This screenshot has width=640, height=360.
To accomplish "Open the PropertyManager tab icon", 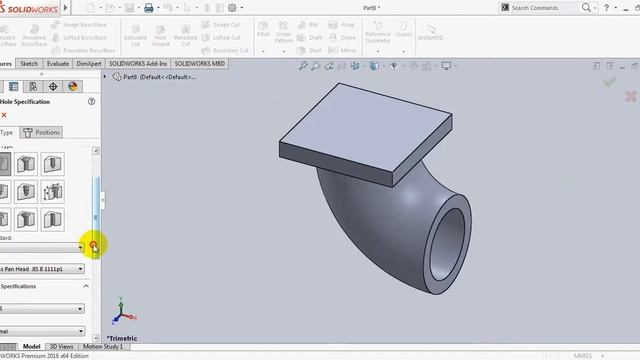I will click(13, 87).
